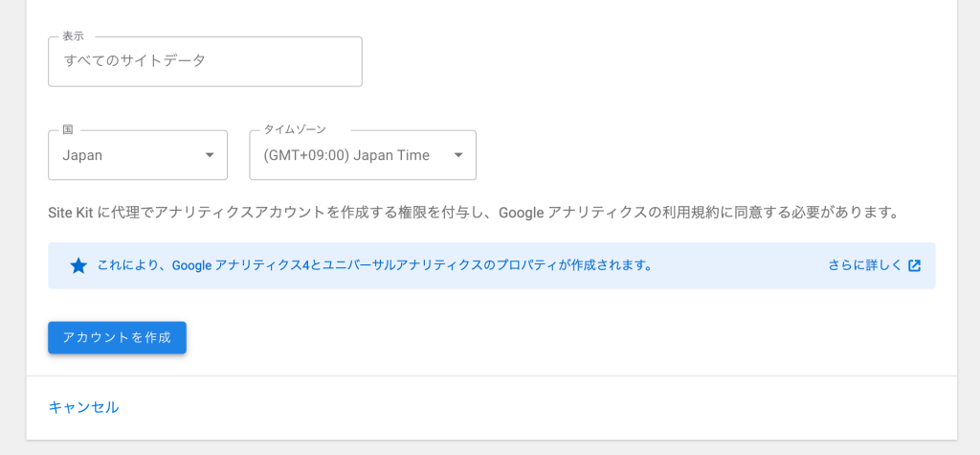Click the Google アナリティクス4 text in the banner
The width and height of the screenshot is (980, 455).
tap(240, 265)
